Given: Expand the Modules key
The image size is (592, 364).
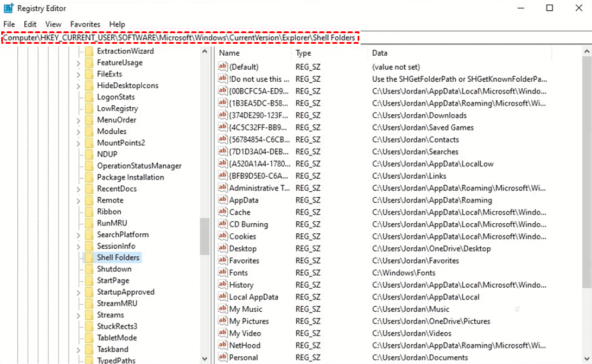Looking at the screenshot, I should click(x=78, y=132).
